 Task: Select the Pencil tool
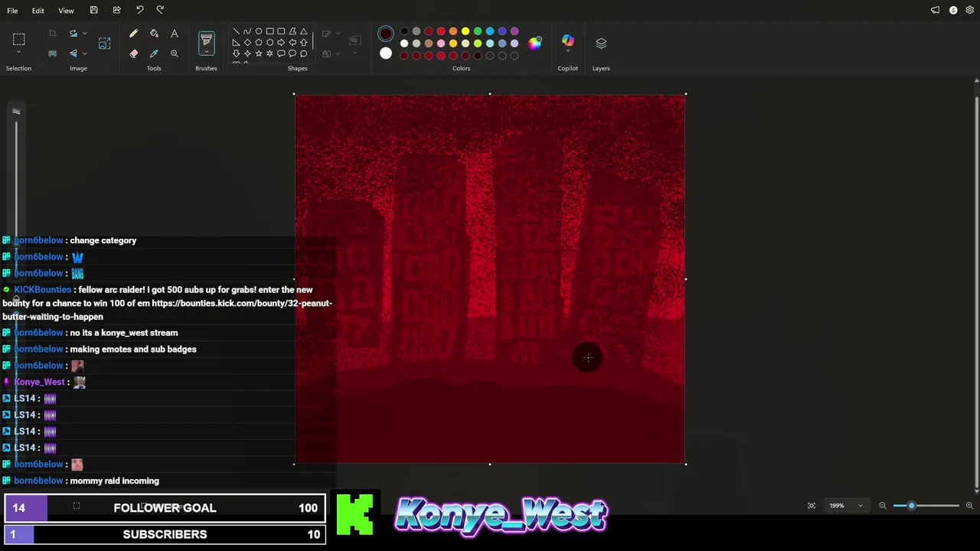coord(133,34)
